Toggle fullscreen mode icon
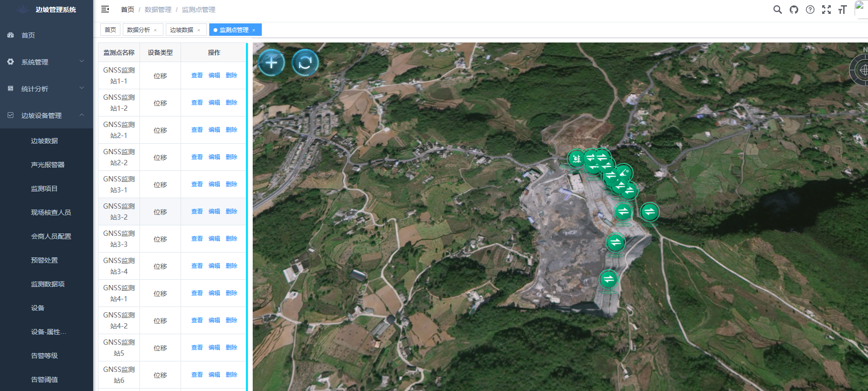868x391 pixels. [x=826, y=10]
